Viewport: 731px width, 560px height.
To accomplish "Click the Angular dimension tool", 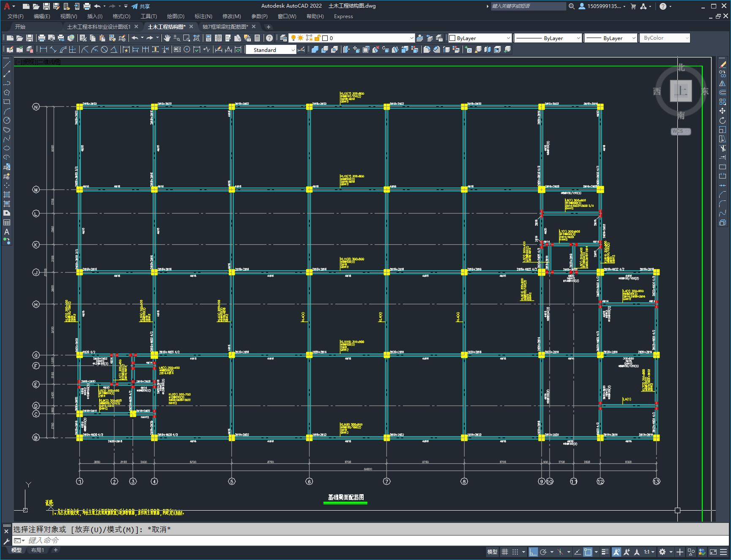I will [114, 49].
